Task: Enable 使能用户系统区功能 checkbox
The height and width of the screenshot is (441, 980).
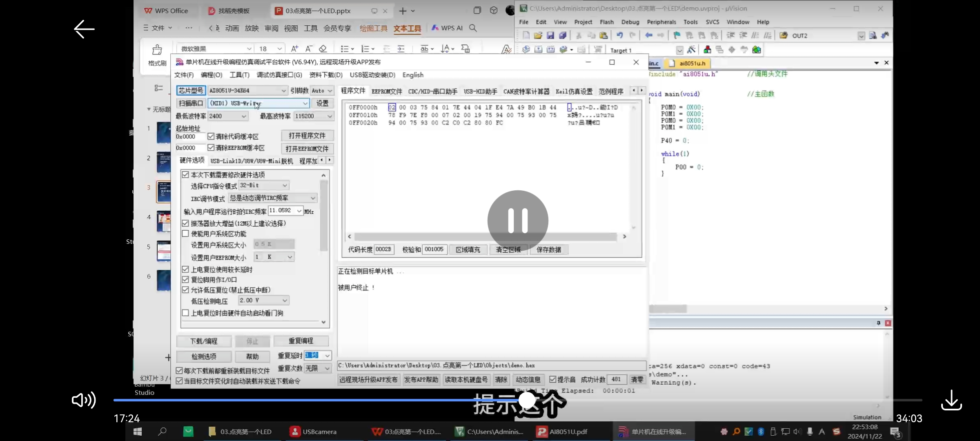Action: tap(185, 234)
